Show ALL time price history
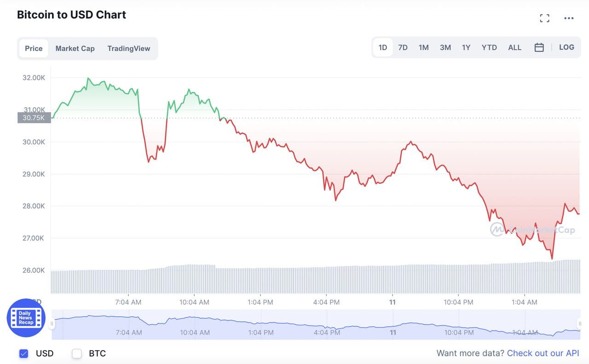This screenshot has height=364, width=589. click(514, 47)
